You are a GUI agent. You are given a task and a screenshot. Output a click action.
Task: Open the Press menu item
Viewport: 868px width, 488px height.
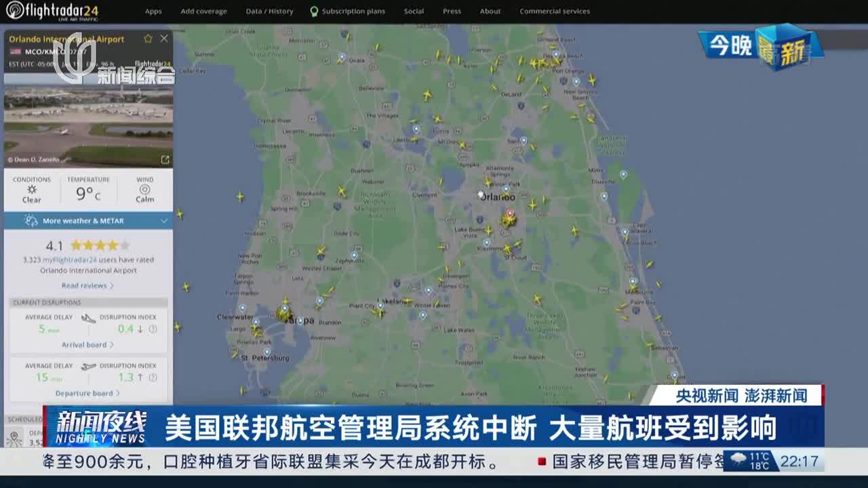click(x=452, y=11)
